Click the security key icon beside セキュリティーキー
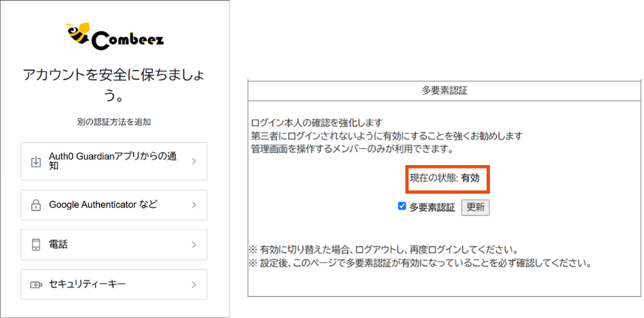This screenshot has width=644, height=318. pyautogui.click(x=36, y=284)
